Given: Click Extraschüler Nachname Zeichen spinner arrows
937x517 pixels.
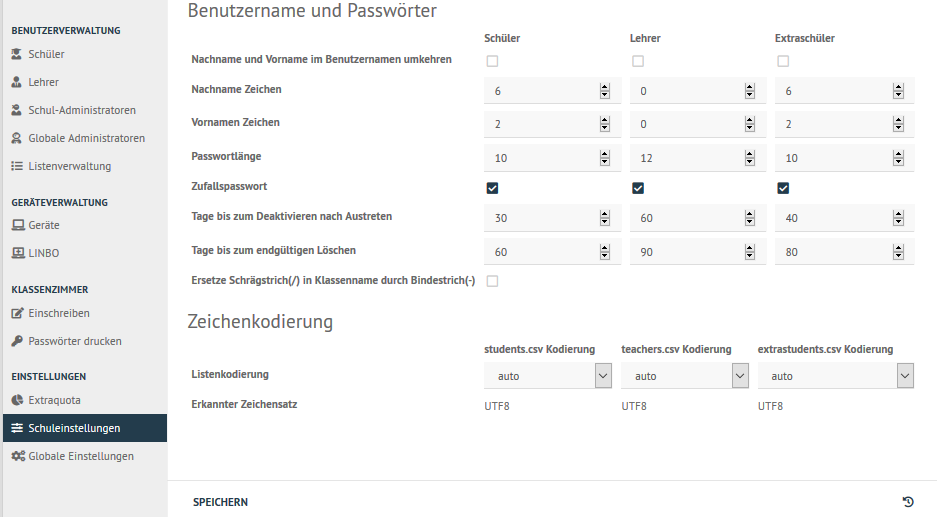Looking at the screenshot, I should tap(898, 91).
